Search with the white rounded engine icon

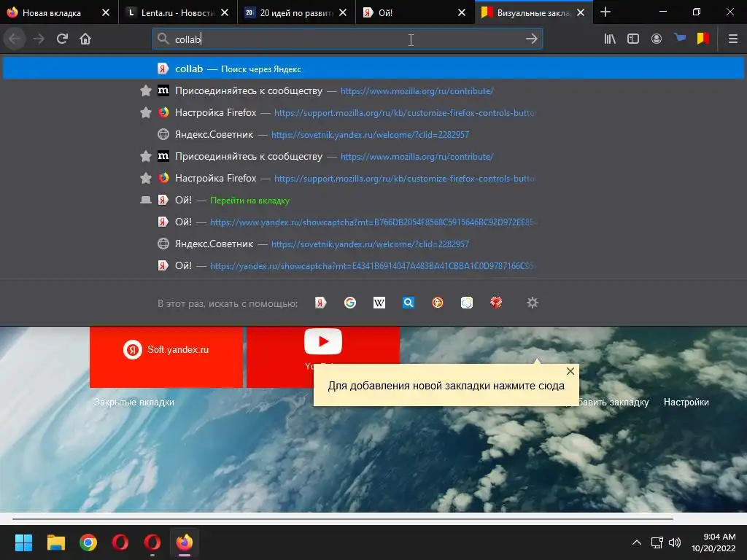coord(467,303)
